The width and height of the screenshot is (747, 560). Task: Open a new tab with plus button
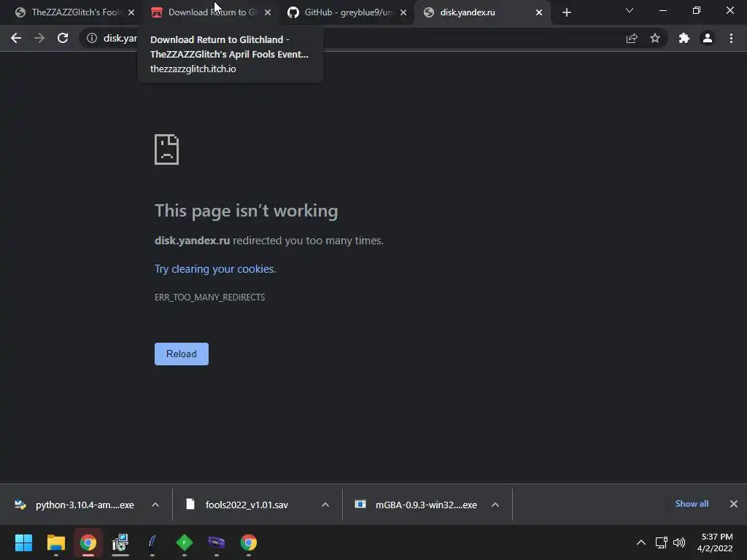[566, 12]
